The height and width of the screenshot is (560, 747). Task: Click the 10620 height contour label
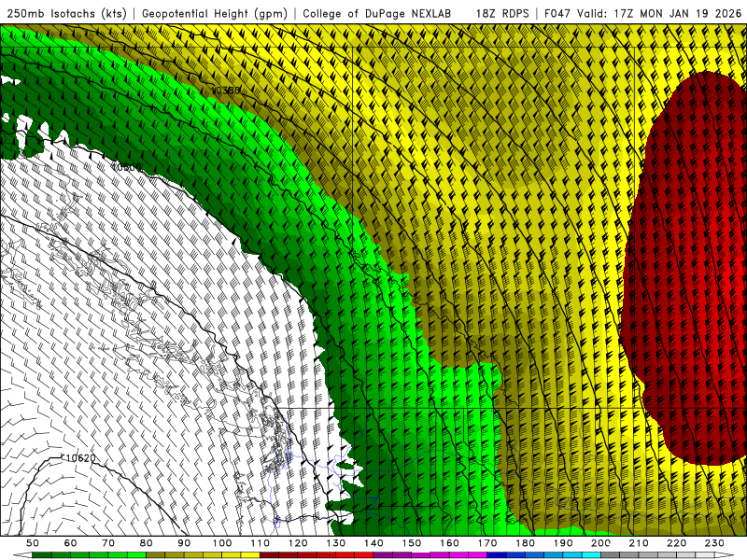click(79, 458)
